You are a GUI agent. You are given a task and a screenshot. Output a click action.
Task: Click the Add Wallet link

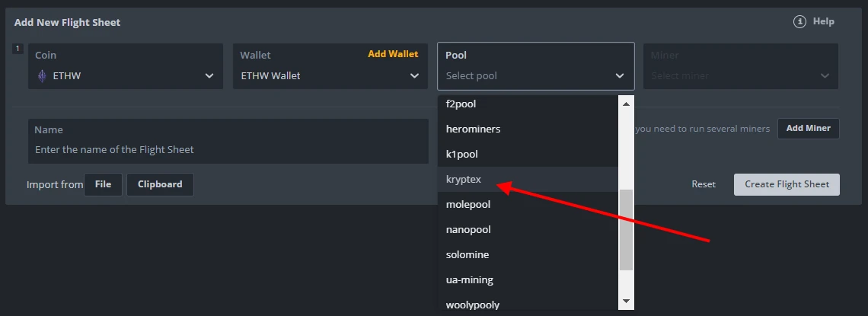click(x=393, y=54)
